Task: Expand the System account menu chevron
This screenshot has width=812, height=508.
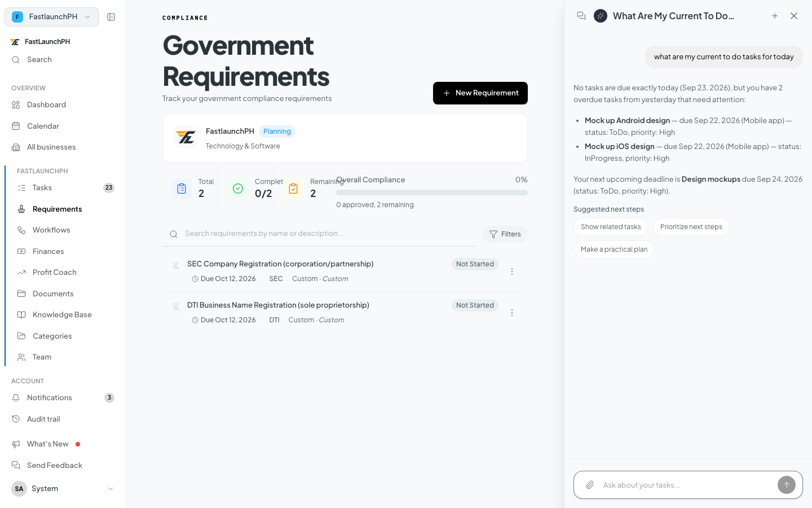Action: 111,489
